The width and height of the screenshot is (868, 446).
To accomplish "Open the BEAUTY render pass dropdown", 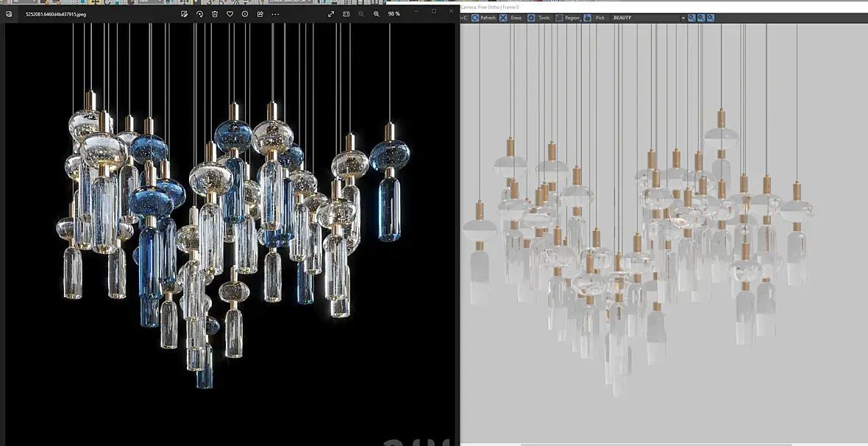I will click(647, 18).
